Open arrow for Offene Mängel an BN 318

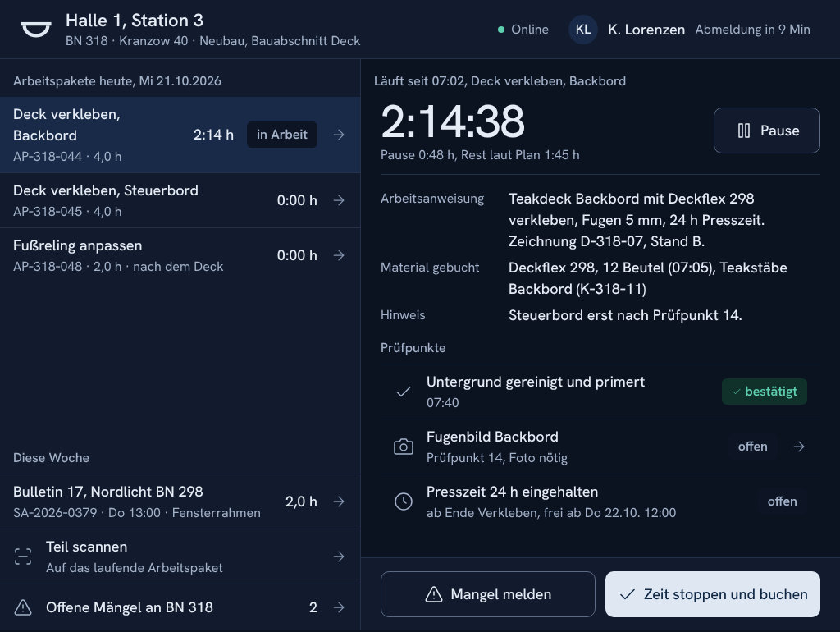tap(339, 607)
